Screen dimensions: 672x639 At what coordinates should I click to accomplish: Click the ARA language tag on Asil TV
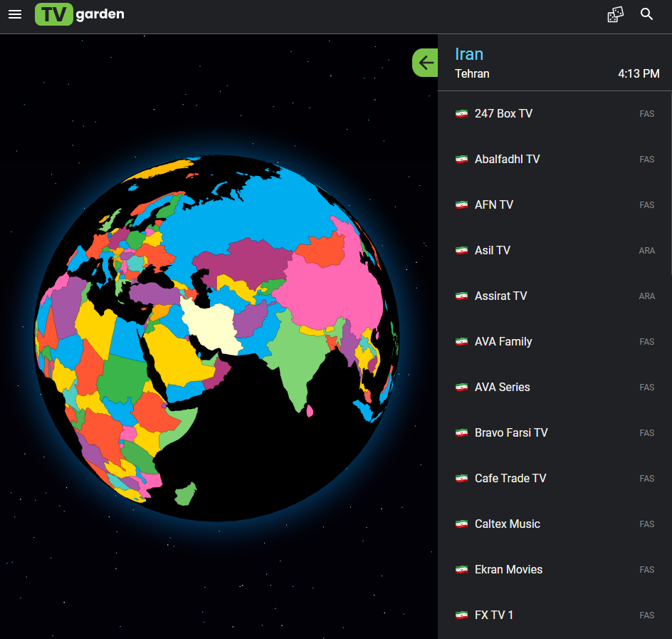click(646, 251)
